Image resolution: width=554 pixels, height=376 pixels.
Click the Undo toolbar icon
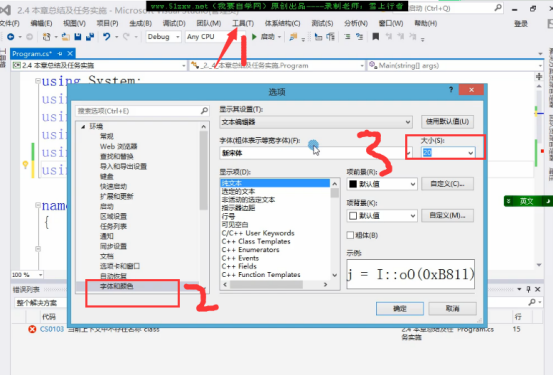coord(107,37)
